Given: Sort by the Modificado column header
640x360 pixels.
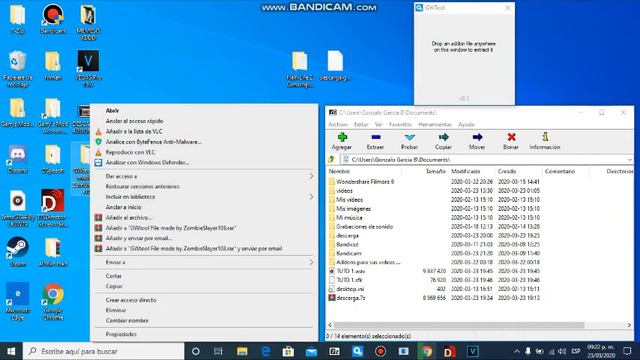Looking at the screenshot, I should pyautogui.click(x=465, y=171).
